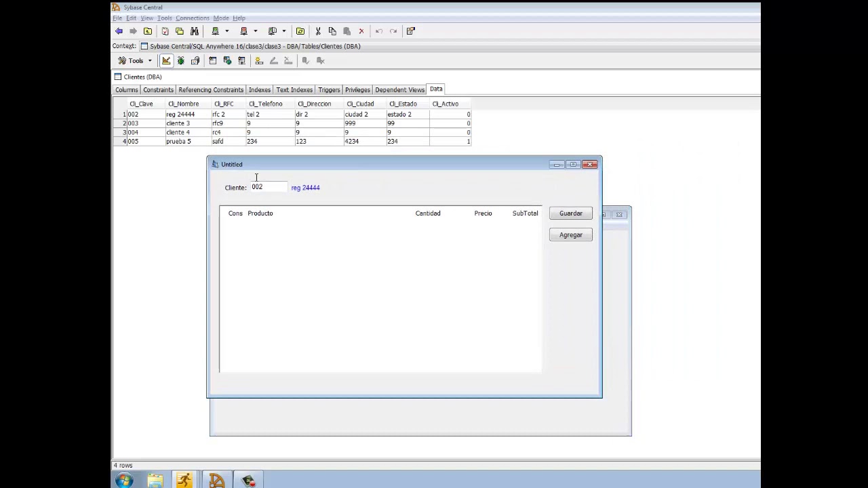Open the Tools menu in menu bar
This screenshot has height=488, width=868.
point(164,18)
